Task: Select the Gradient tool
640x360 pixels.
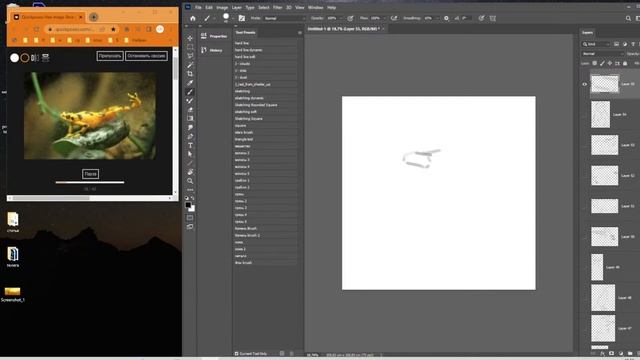Action: pyautogui.click(x=190, y=118)
